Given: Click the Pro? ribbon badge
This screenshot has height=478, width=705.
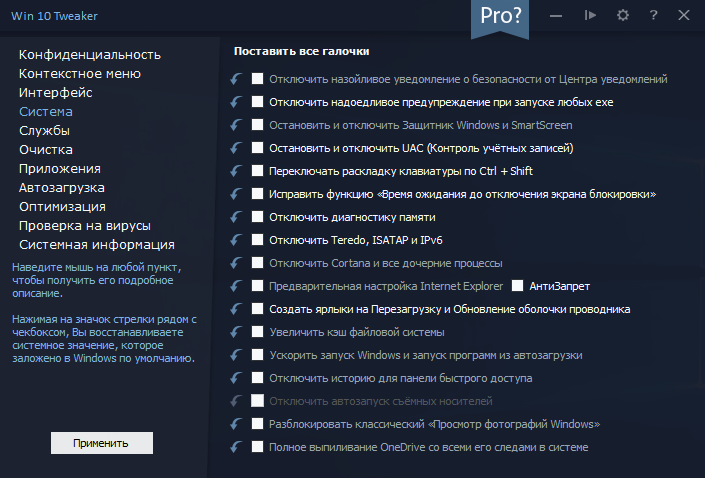Looking at the screenshot, I should point(500,17).
